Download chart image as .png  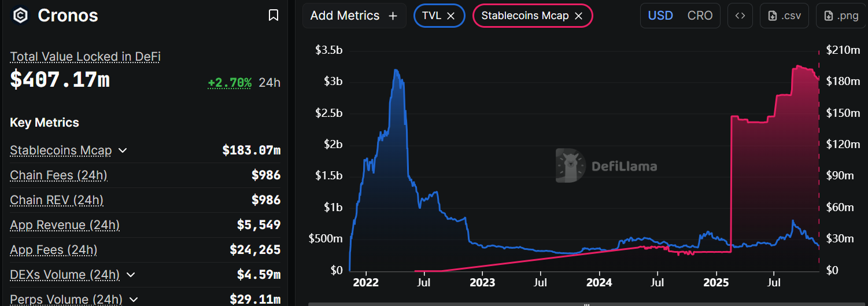(x=841, y=16)
